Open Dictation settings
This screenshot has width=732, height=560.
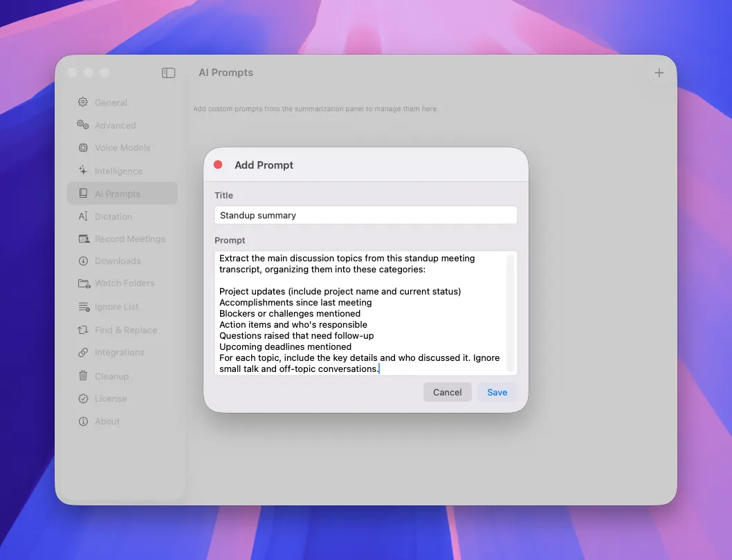tap(122, 216)
